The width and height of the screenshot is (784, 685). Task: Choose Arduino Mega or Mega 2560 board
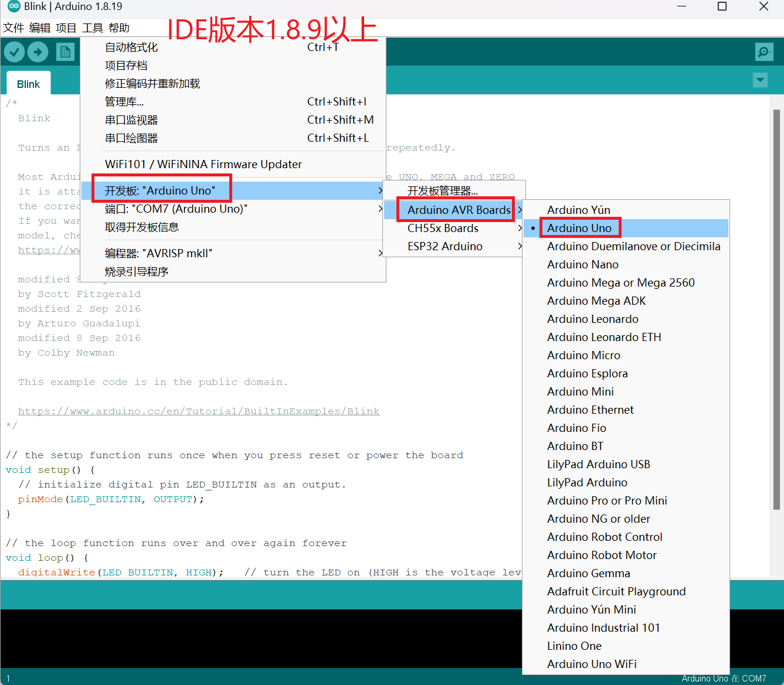[x=620, y=282]
